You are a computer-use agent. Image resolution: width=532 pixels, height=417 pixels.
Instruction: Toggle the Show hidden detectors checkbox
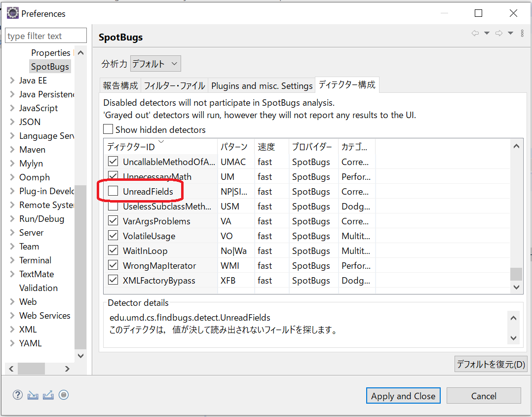pyautogui.click(x=107, y=129)
